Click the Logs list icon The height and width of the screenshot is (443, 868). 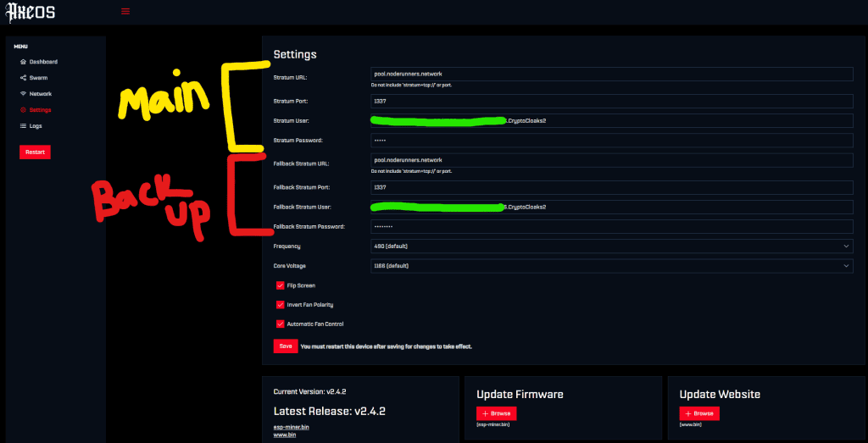[x=23, y=125]
